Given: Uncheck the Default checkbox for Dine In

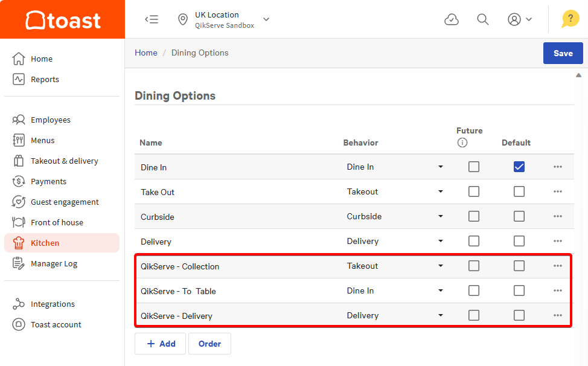Looking at the screenshot, I should tap(519, 167).
